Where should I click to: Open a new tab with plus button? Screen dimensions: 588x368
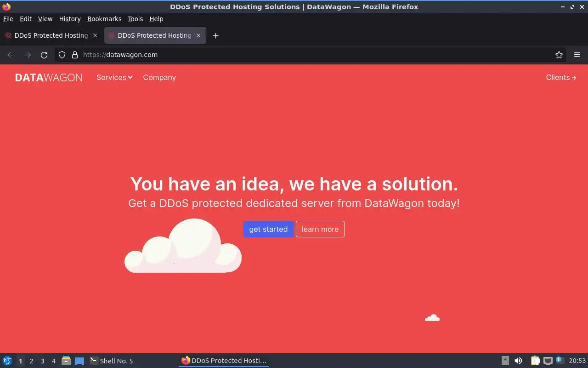(x=215, y=35)
